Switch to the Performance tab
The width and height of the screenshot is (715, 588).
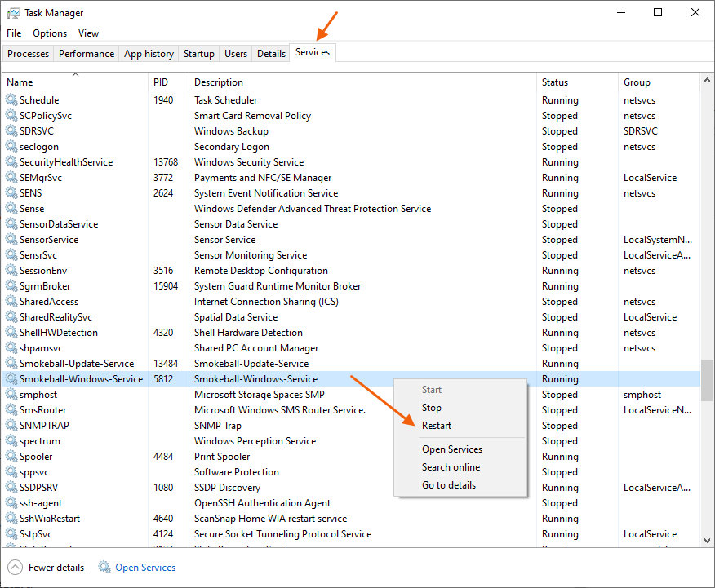pyautogui.click(x=87, y=54)
